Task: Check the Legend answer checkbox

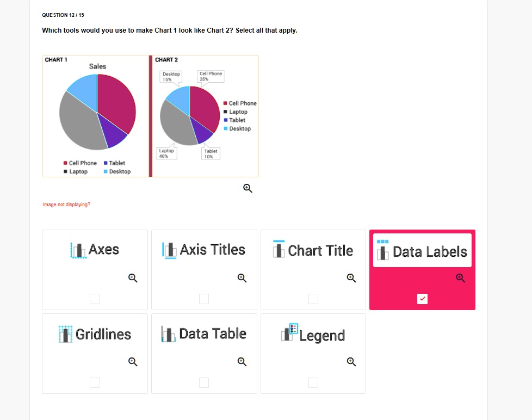Action: coord(313,382)
